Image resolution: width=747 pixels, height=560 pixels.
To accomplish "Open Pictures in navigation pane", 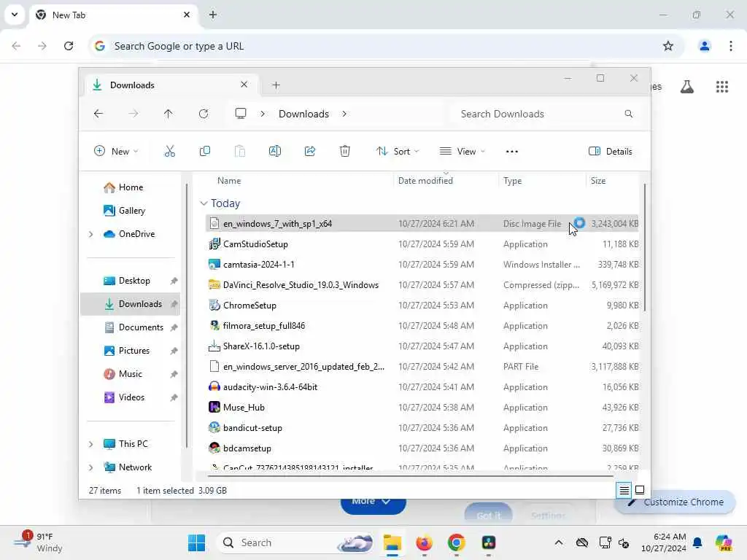I will pyautogui.click(x=127, y=351).
